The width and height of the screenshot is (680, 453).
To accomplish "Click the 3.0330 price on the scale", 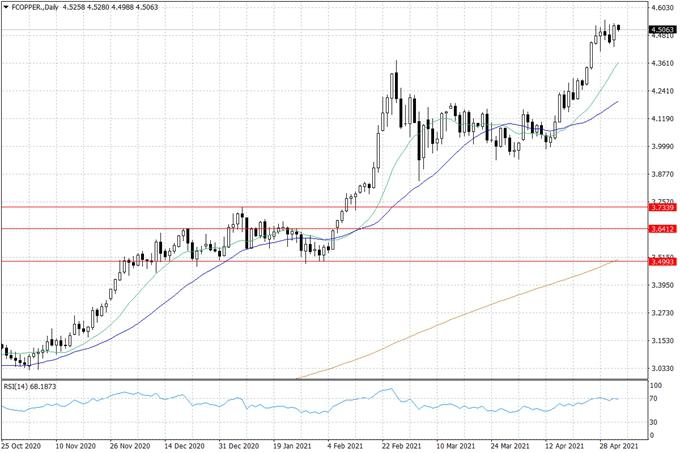I will (x=661, y=369).
